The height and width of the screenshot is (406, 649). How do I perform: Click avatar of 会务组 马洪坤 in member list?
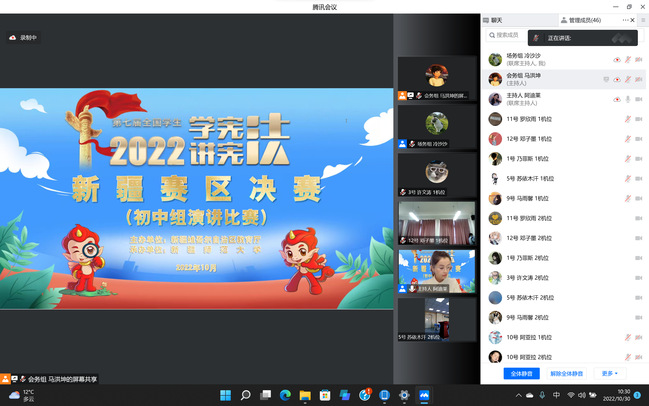click(x=494, y=79)
